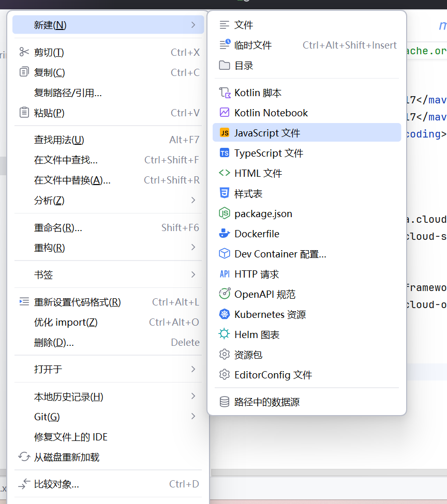
Task: Select Kotlin Notebook in the submenu
Action: pos(307,113)
